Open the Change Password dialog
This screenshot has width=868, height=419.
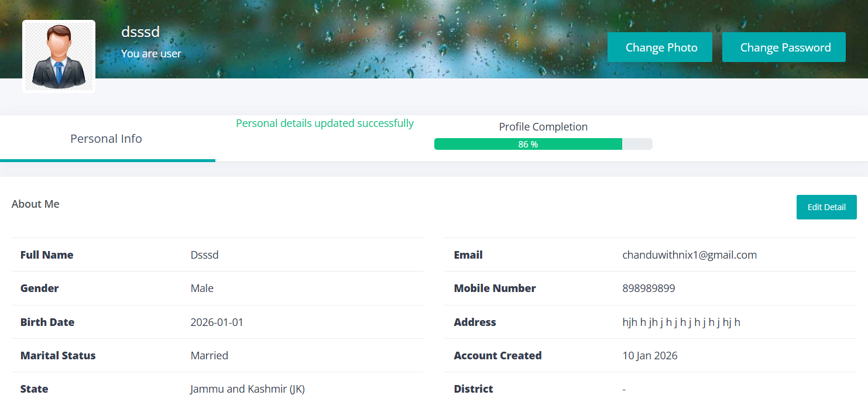tap(784, 47)
